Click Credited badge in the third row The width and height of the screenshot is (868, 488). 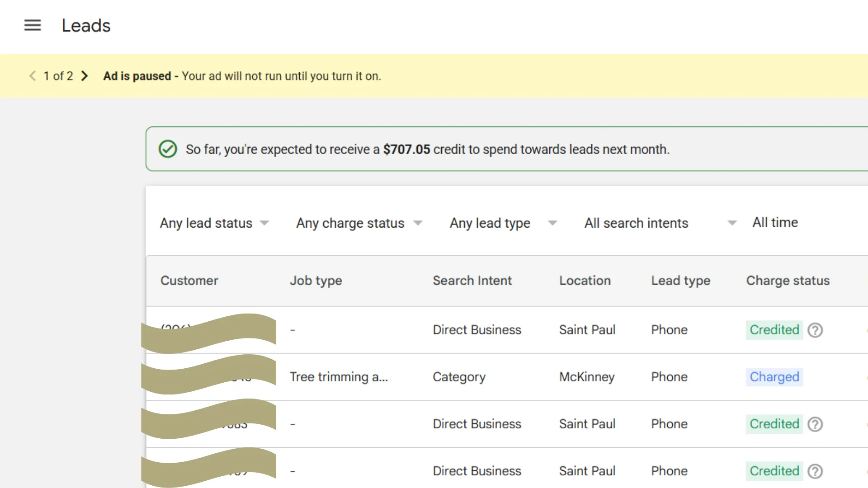pyautogui.click(x=774, y=424)
